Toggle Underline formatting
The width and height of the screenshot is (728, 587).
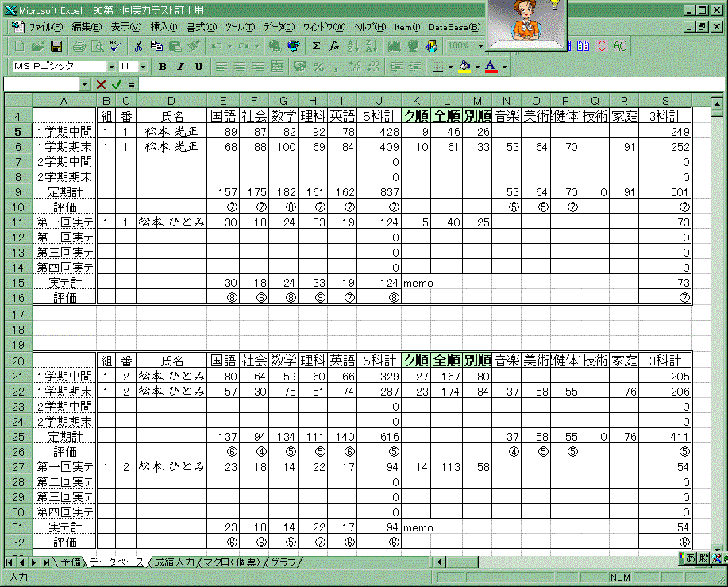point(198,67)
